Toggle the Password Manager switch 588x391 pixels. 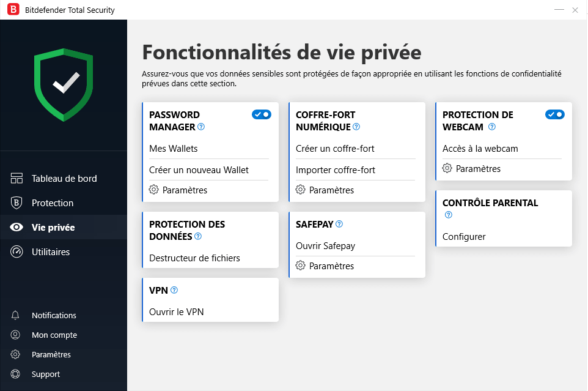click(262, 114)
